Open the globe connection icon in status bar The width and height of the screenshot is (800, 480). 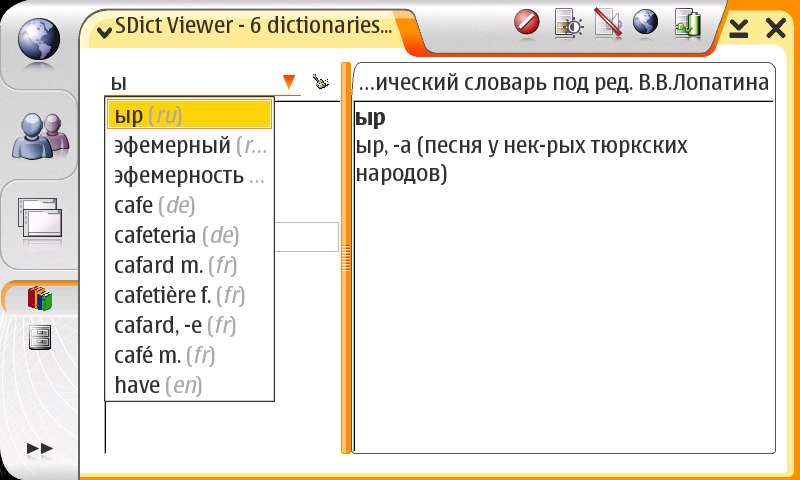[645, 22]
